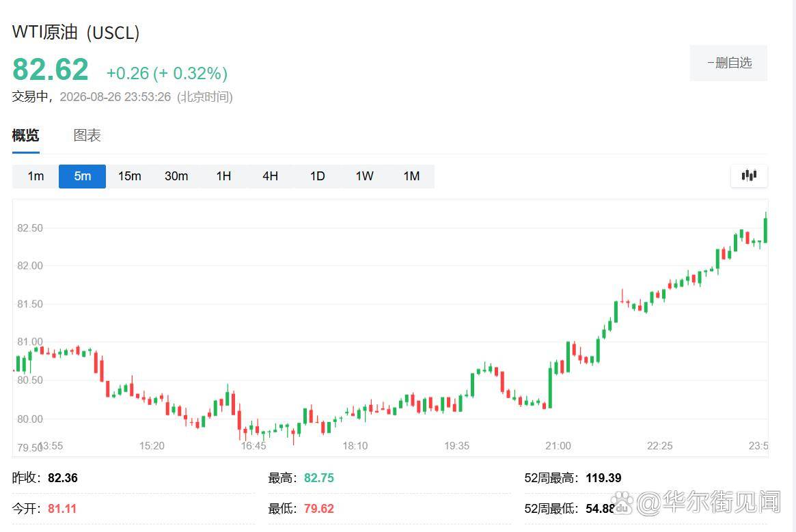Select the 15m timeframe
The width and height of the screenshot is (796, 532).
129,176
